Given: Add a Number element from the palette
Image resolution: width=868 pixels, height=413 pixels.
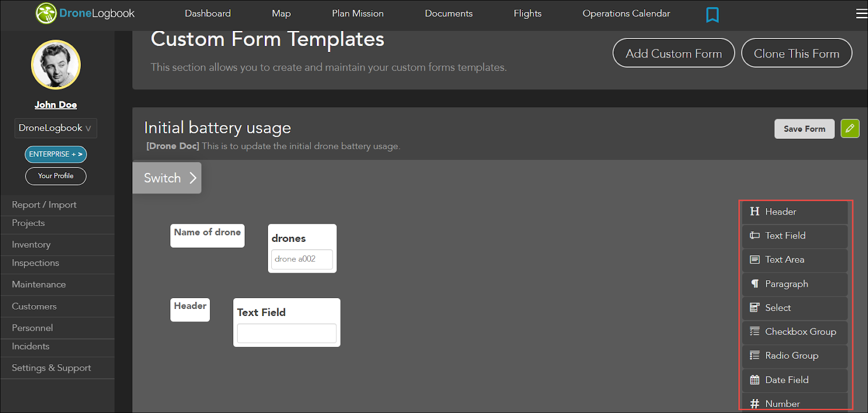Looking at the screenshot, I should (x=795, y=402).
